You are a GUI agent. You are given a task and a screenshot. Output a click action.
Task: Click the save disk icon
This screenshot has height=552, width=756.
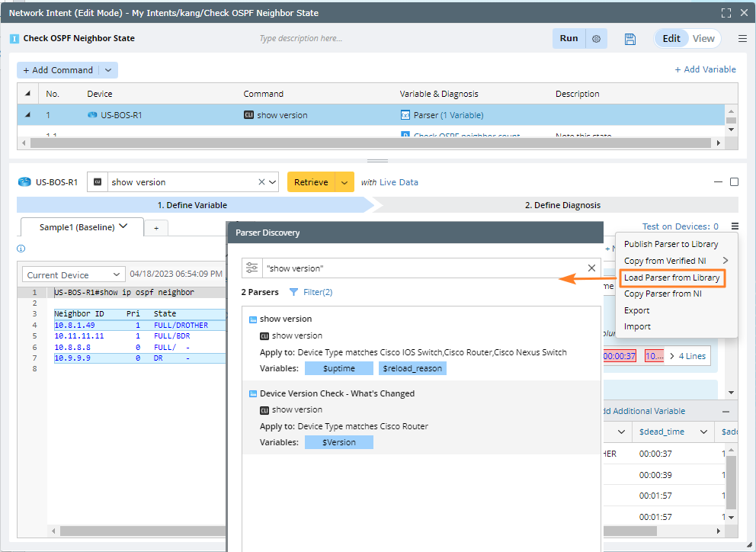point(629,39)
